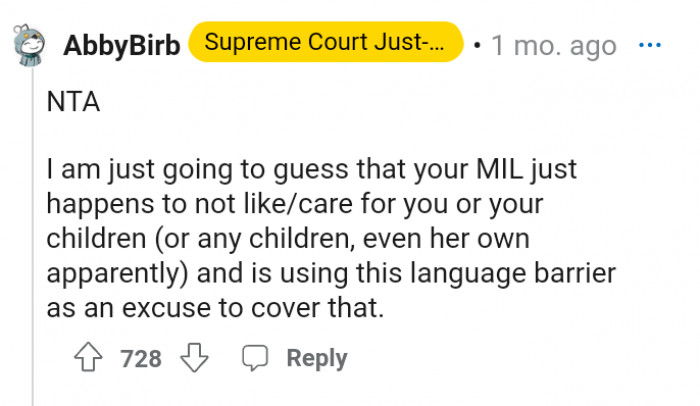Click the words 'like/care' in the comment

click(x=271, y=205)
